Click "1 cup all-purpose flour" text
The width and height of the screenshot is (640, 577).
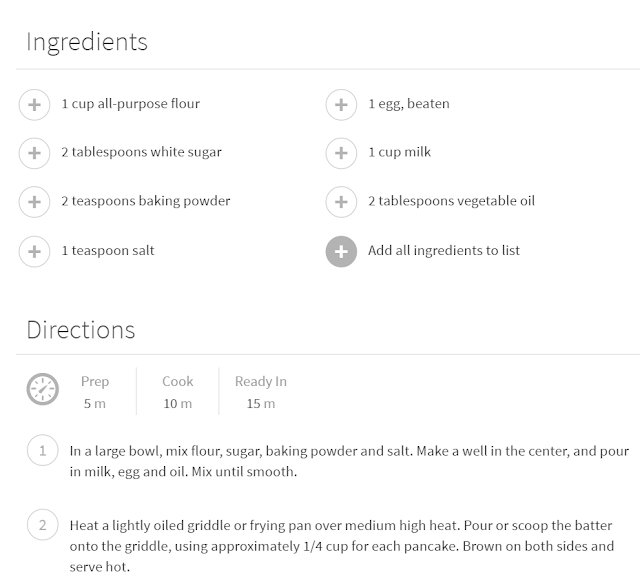130,104
